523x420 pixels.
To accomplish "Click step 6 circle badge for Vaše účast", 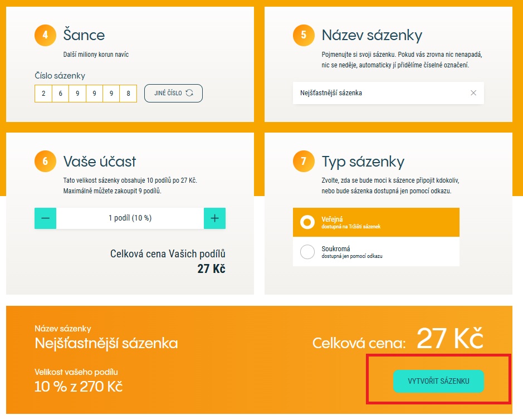I will pos(46,162).
